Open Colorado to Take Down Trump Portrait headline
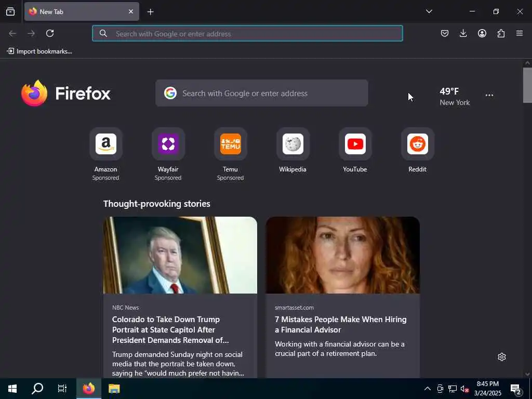Screen dimensions: 532x399 [170, 329]
